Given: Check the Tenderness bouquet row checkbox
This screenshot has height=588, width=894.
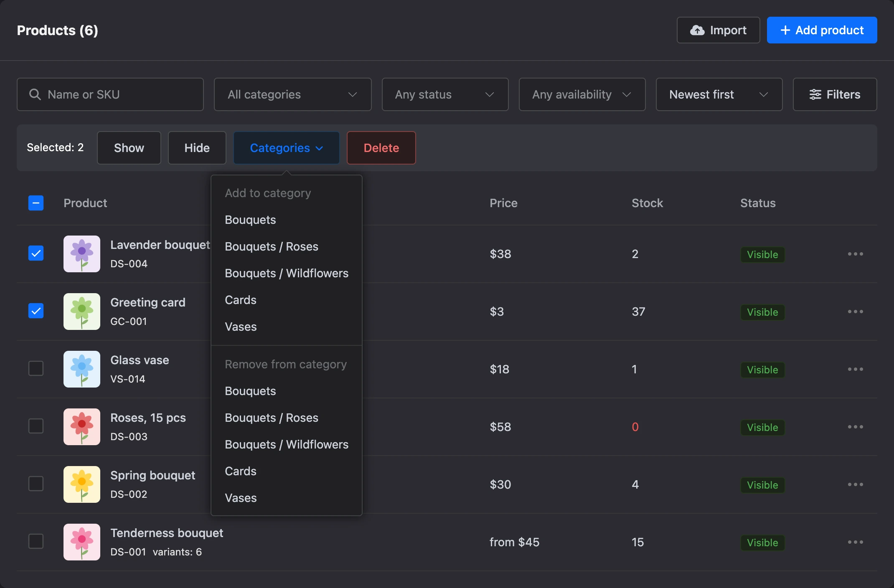Looking at the screenshot, I should click(36, 541).
